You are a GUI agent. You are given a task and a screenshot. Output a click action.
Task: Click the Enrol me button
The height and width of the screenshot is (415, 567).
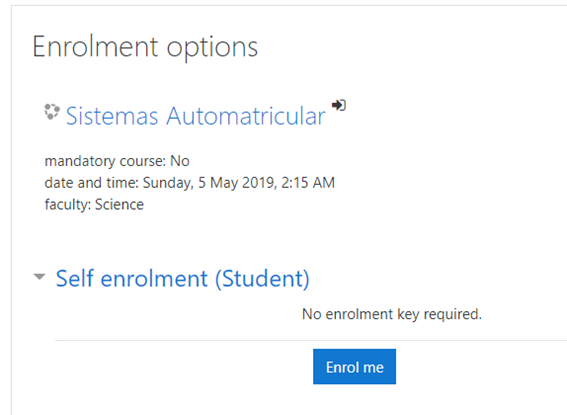coord(354,367)
